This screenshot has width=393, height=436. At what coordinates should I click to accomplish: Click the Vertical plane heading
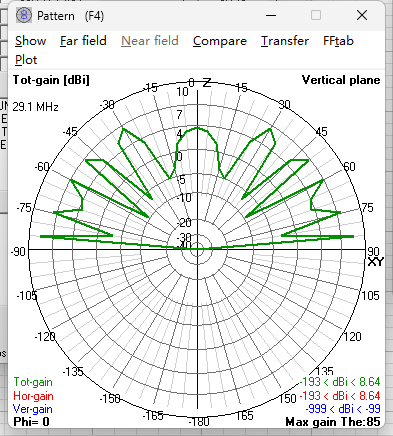[341, 80]
